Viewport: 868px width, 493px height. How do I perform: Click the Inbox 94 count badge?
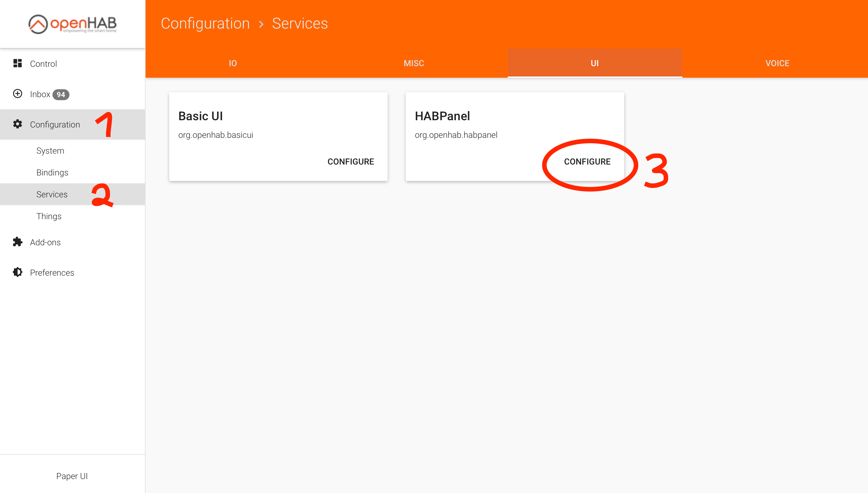(61, 94)
